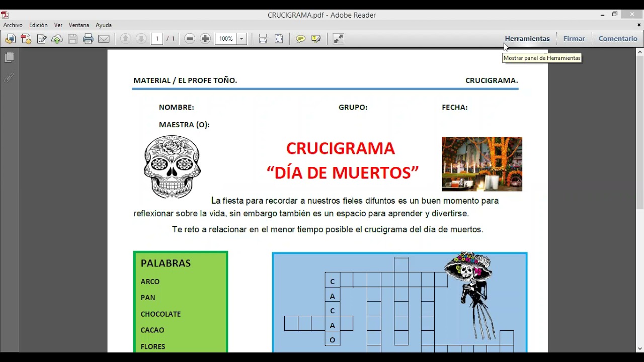The image size is (644, 362).
Task: Open the zoom level dropdown arrow
Action: click(x=242, y=39)
